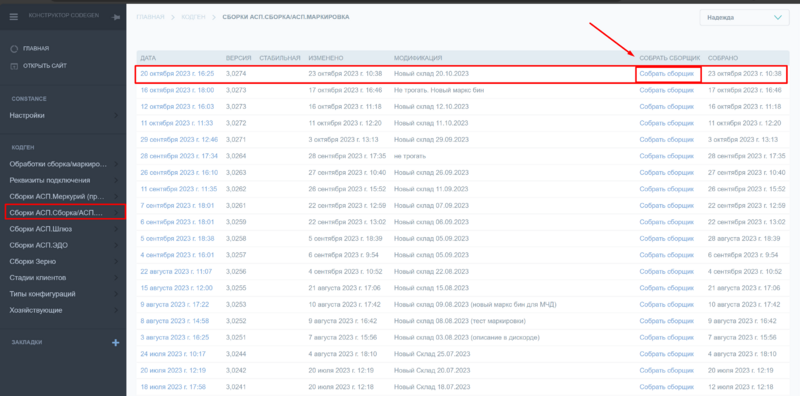Select text 'Не трогать. Новый маркс бин'
The width and height of the screenshot is (800, 396).
[439, 90]
